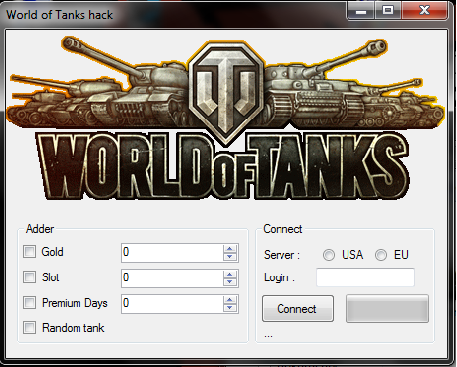
Task: Tick the Slot checkbox
Action: pyautogui.click(x=29, y=277)
